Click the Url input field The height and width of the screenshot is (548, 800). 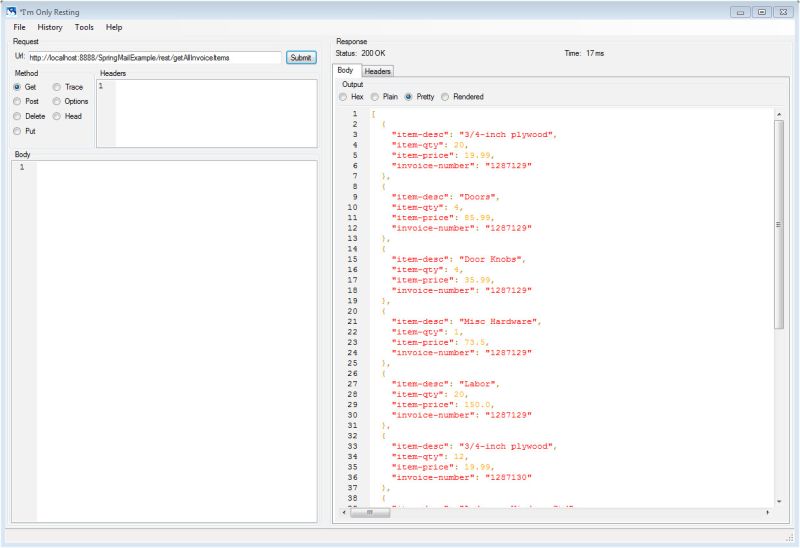coord(154,58)
